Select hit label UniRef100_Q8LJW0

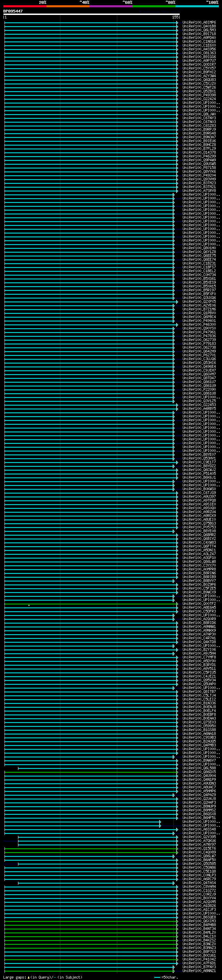pyautogui.click(x=199, y=114)
